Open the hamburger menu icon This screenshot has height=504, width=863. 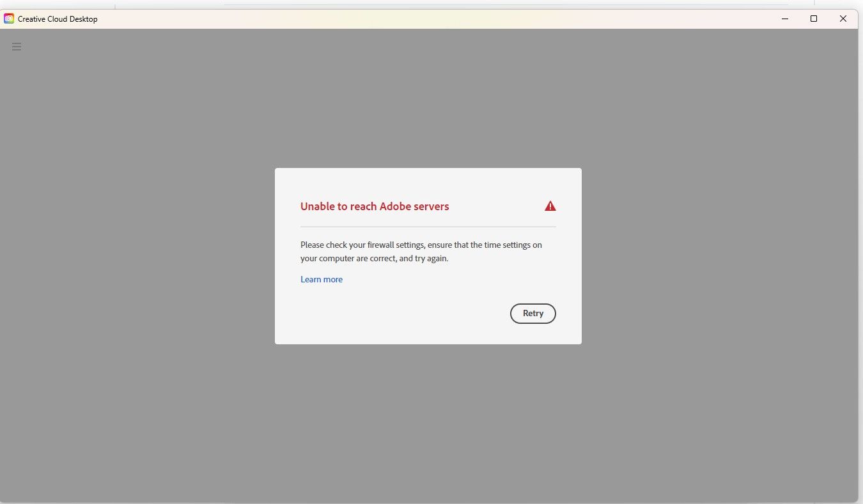[x=17, y=47]
